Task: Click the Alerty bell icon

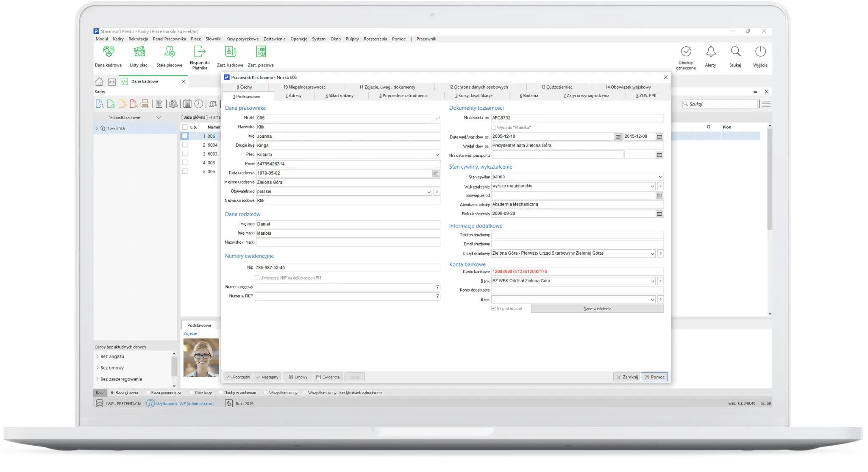Action: 710,52
